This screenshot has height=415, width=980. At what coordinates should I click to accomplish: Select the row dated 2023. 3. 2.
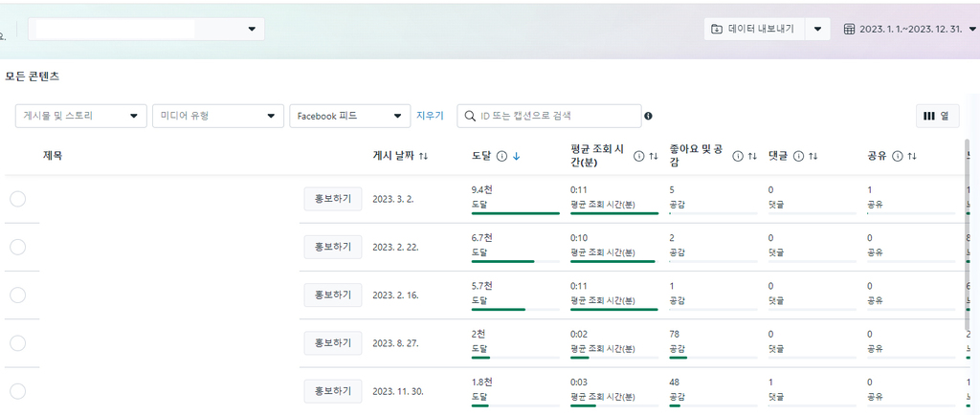click(x=18, y=199)
